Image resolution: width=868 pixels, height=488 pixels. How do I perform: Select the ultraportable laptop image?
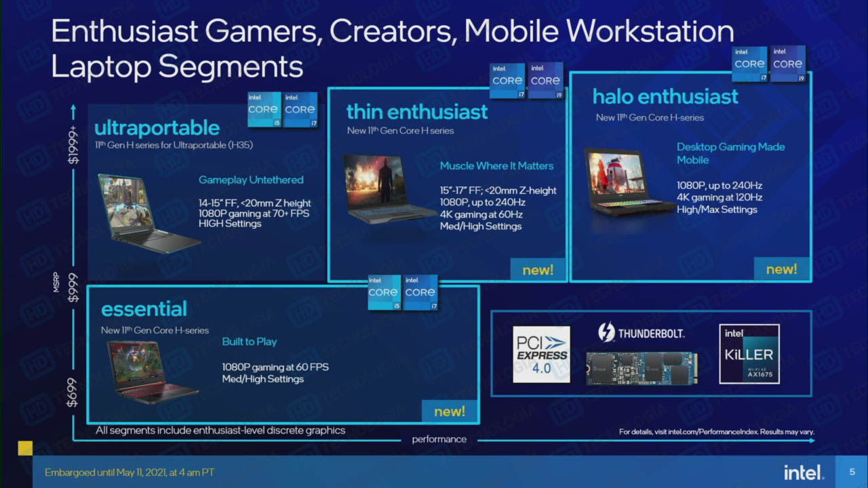[149, 213]
